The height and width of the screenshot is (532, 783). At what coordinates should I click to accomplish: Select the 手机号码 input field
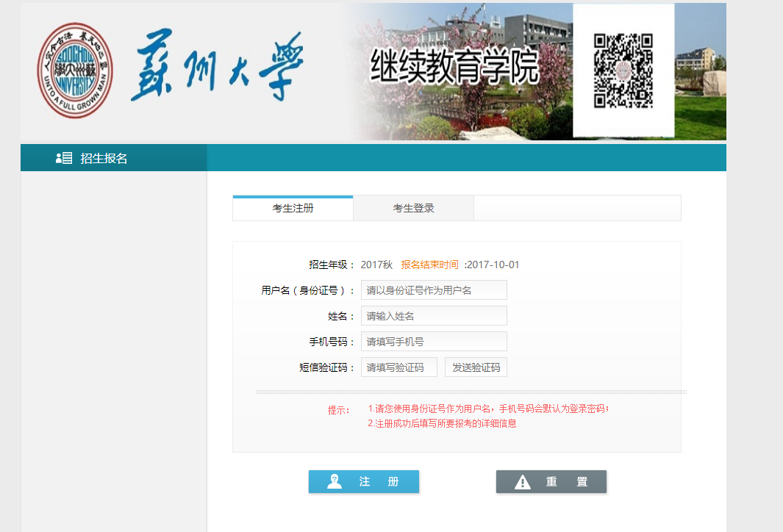(434, 342)
